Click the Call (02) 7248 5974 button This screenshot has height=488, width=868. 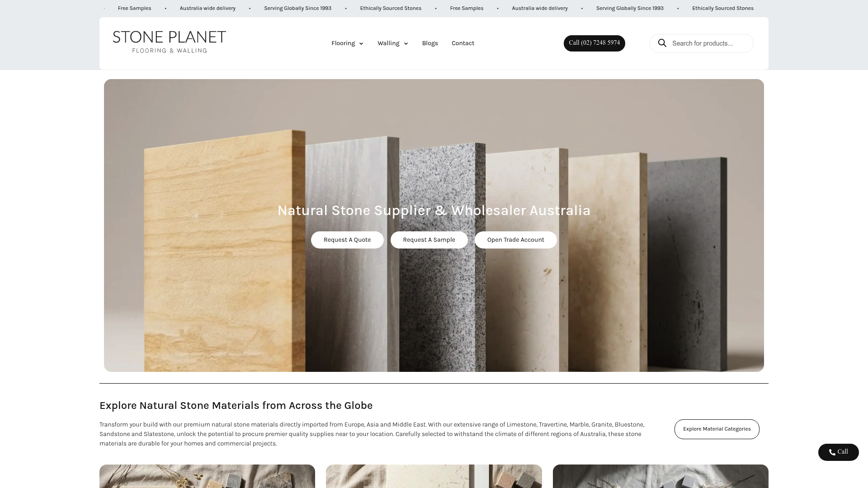pyautogui.click(x=594, y=43)
